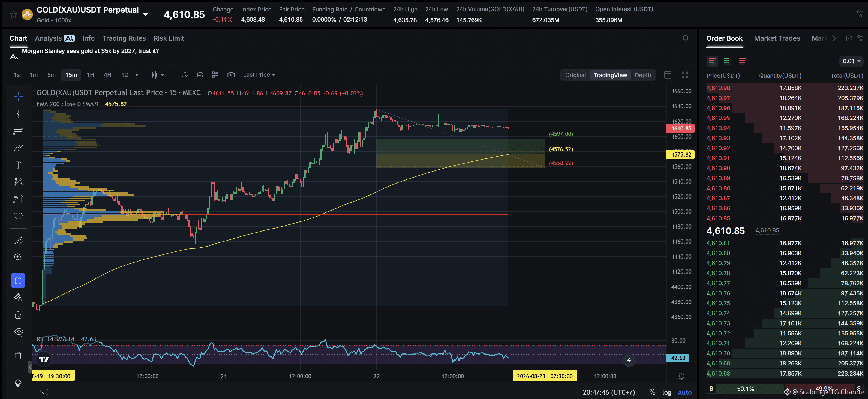Open the indicators fx menu
868x399 pixels.
click(x=185, y=75)
